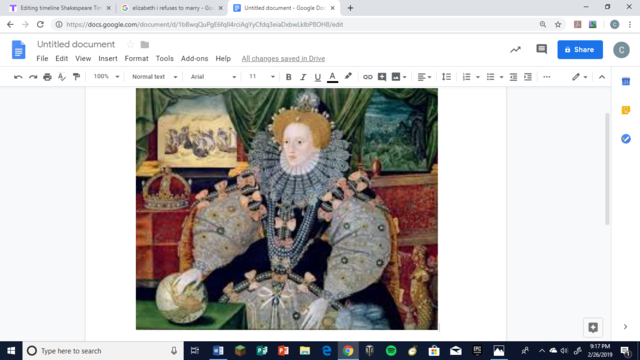Open the Insert menu
The width and height of the screenshot is (640, 360).
click(108, 58)
